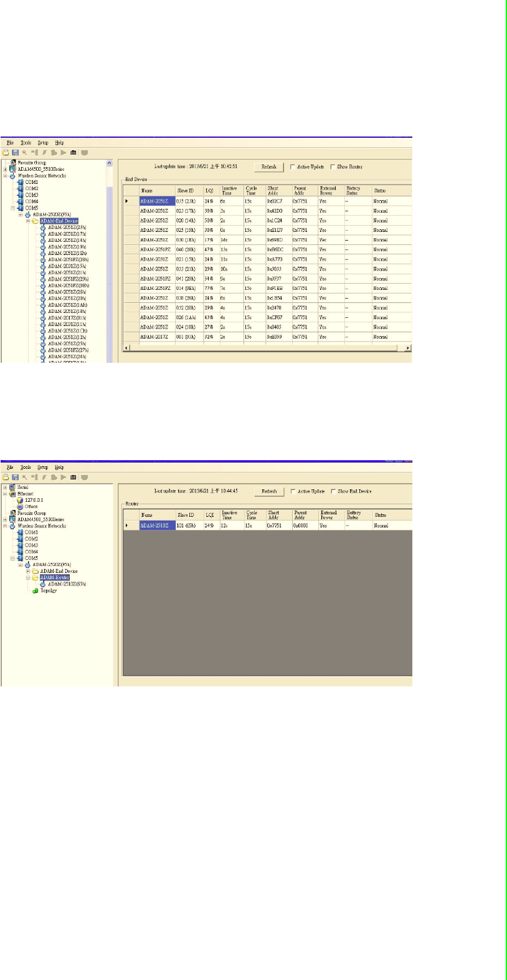
Task: Select ADAM-2051PZ(28h) in the End Device tree
Action: click(x=69, y=260)
